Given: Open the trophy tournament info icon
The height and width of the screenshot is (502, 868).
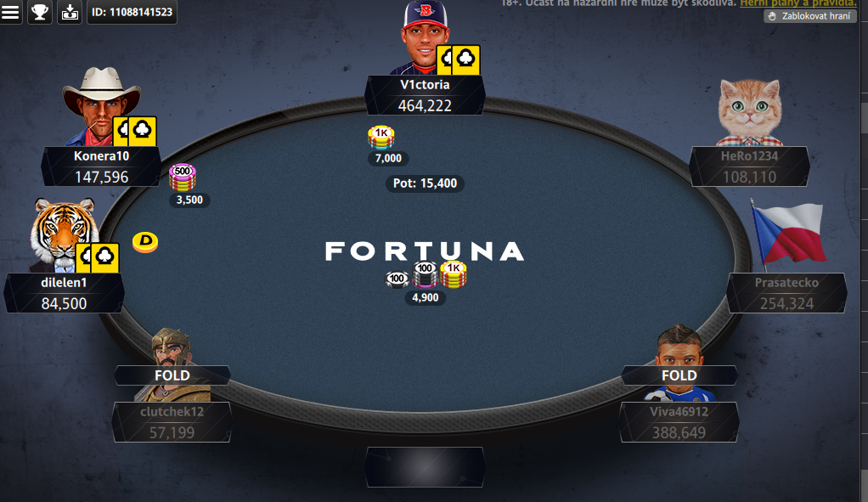Looking at the screenshot, I should [39, 12].
